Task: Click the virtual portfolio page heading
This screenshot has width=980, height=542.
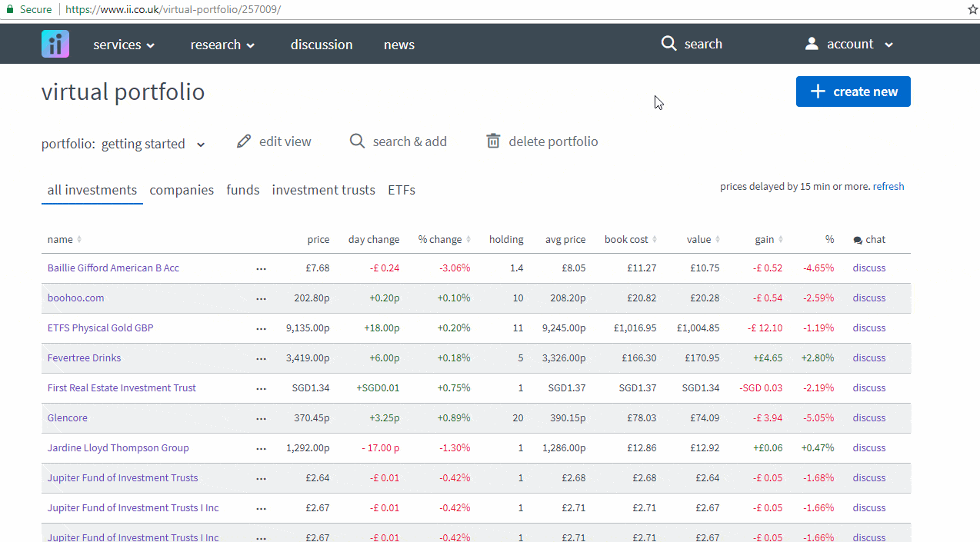Action: [123, 92]
